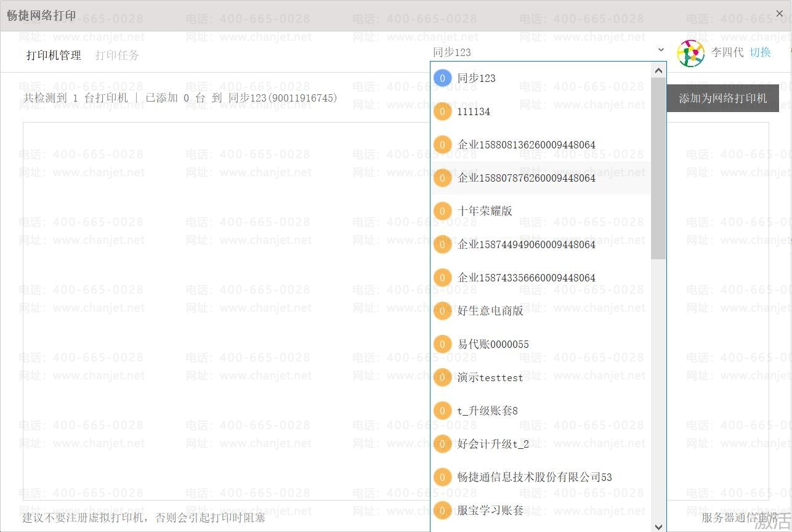The image size is (792, 532).
Task: Click the orange badge beside 十年荣耀版
Action: coord(442,211)
